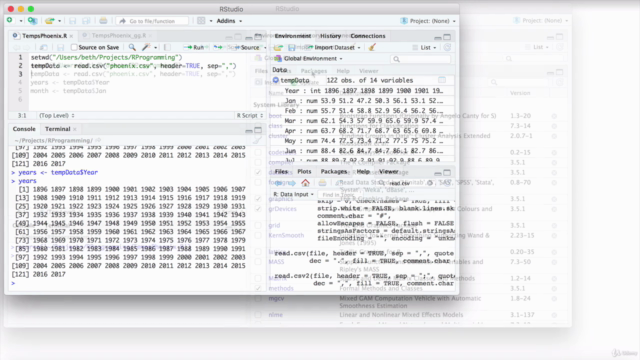Open the Project: (None) menu in front window

click(428, 21)
